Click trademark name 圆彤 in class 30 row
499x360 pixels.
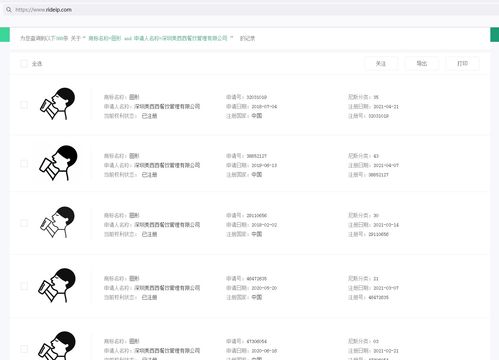click(x=134, y=215)
